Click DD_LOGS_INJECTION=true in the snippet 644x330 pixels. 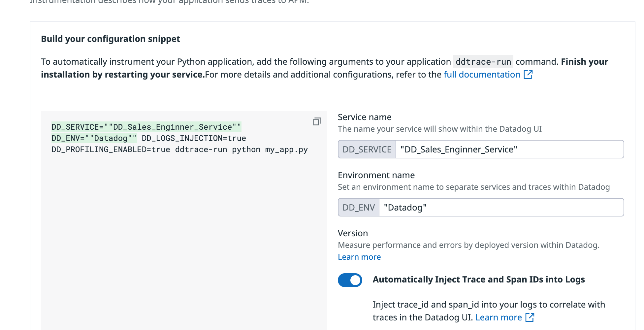[x=194, y=138]
